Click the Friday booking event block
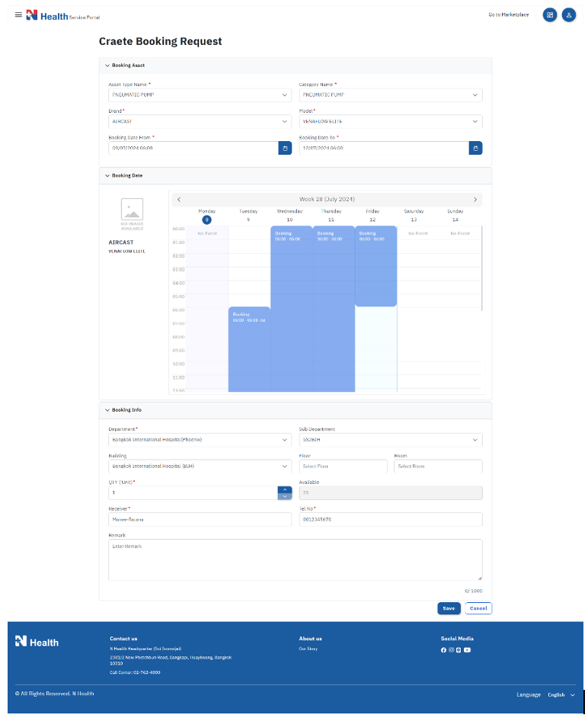Viewport: 588px width, 715px height. pos(375,266)
